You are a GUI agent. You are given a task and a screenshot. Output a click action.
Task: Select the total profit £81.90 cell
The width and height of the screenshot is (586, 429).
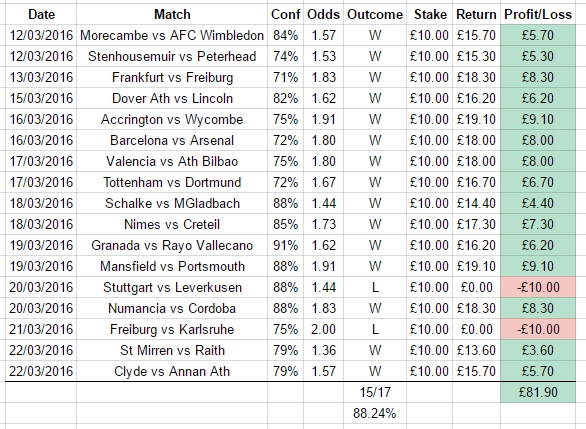(538, 392)
